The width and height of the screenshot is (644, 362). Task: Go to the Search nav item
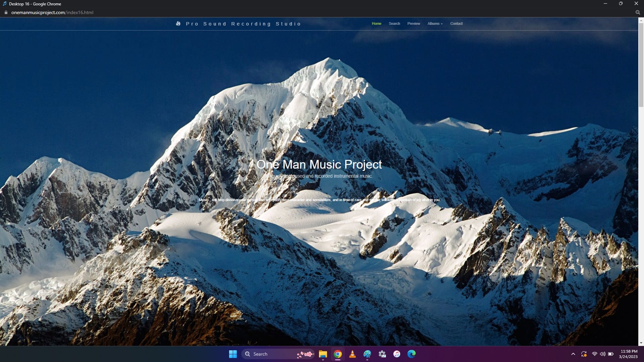pos(394,23)
